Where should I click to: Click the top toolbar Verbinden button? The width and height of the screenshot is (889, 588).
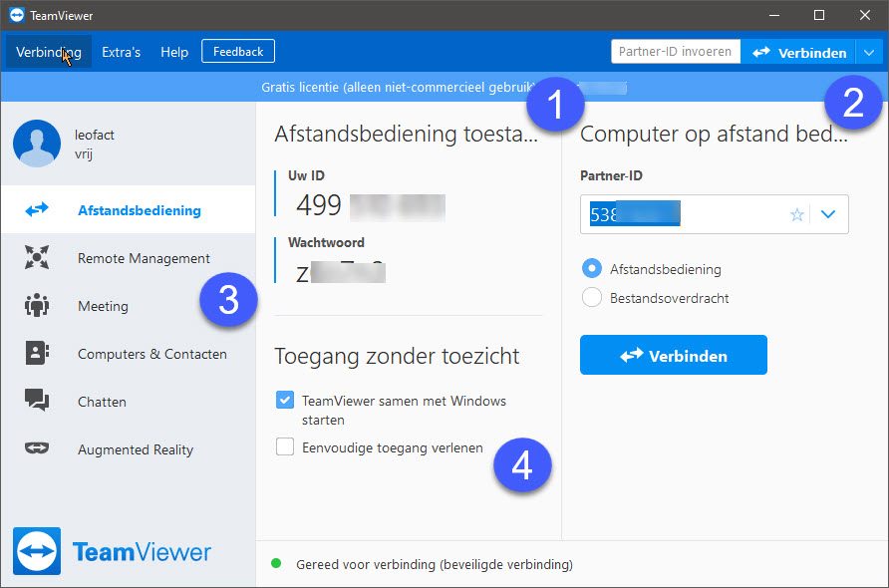pyautogui.click(x=798, y=53)
